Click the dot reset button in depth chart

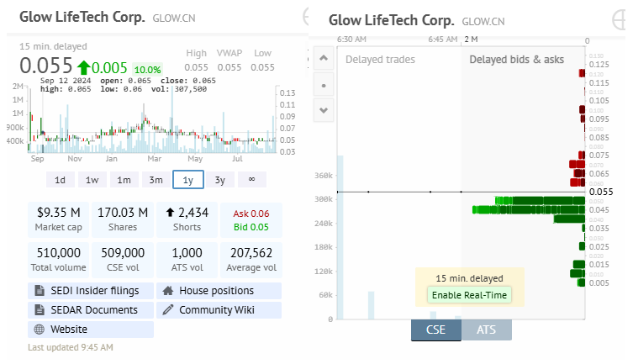tap(324, 85)
